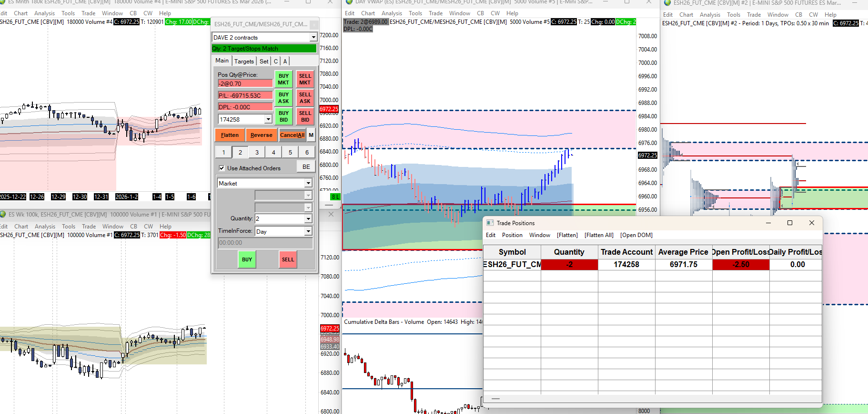Image resolution: width=868 pixels, height=414 pixels.
Task: Click the SELL MKT button
Action: click(x=305, y=79)
